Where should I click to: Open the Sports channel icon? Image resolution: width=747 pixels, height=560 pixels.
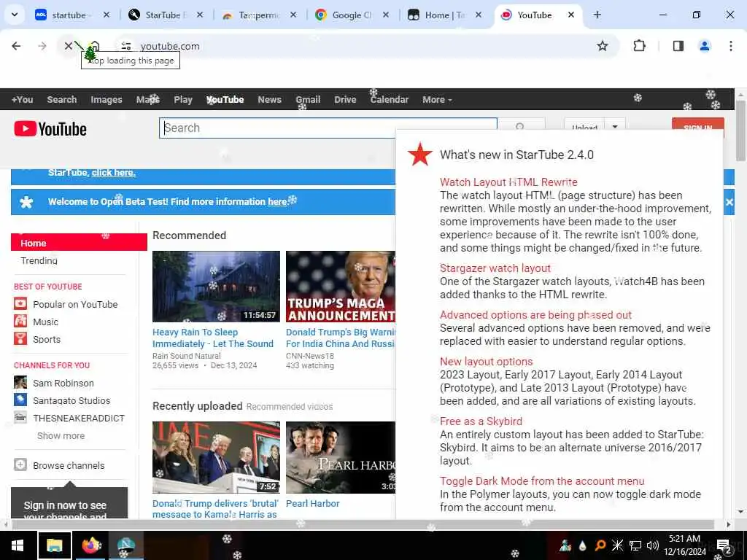click(20, 339)
